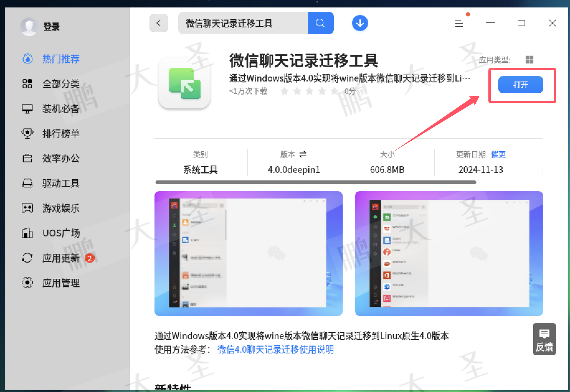Click the 类别 column label

coord(200,154)
